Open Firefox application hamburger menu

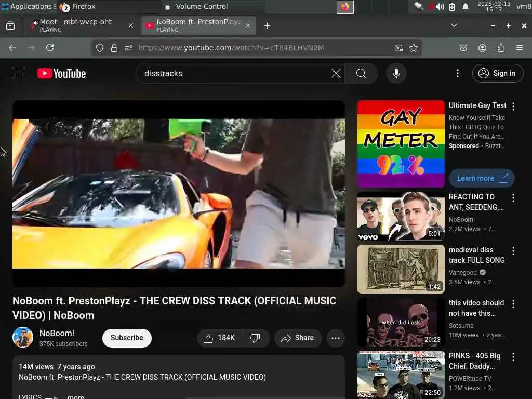[520, 48]
